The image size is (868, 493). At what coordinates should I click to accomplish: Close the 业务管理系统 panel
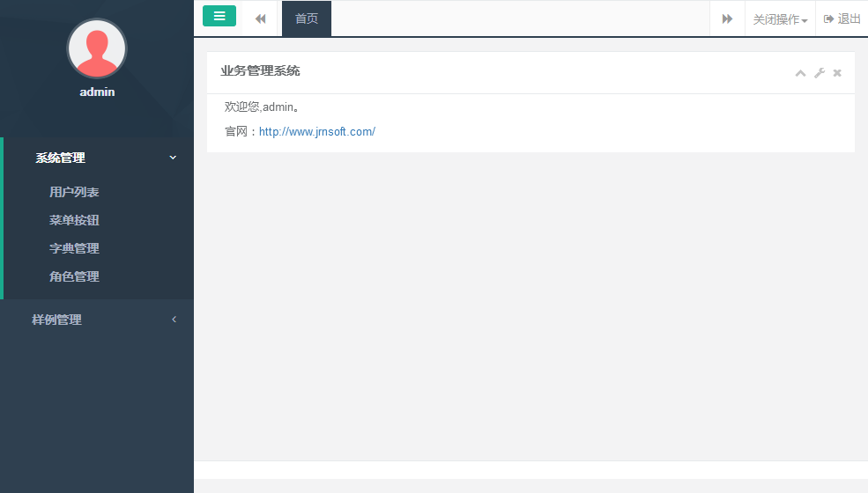[x=837, y=73]
